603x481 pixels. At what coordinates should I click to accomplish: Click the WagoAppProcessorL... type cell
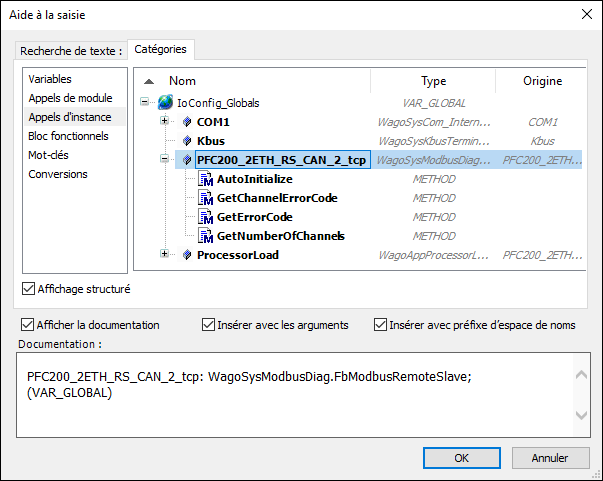point(434,255)
